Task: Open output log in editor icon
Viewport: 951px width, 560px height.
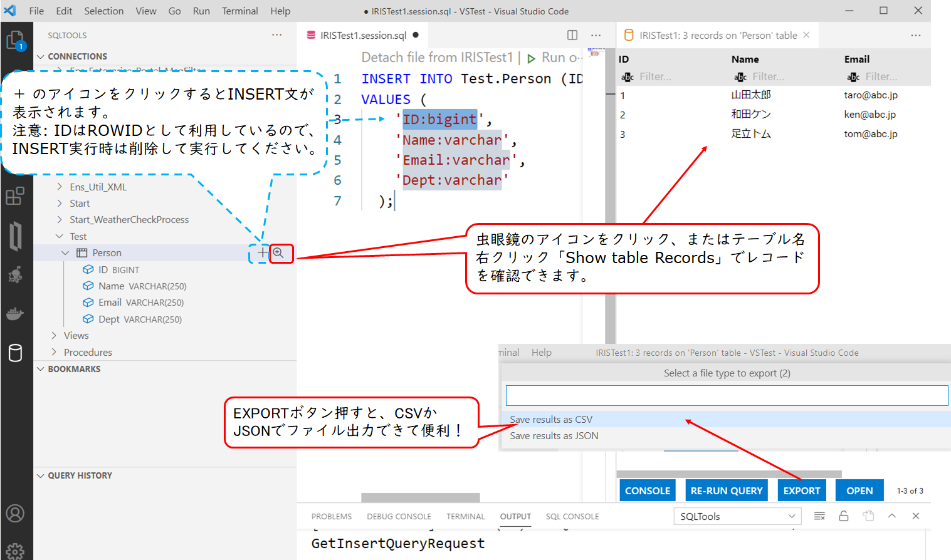Action: (868, 516)
